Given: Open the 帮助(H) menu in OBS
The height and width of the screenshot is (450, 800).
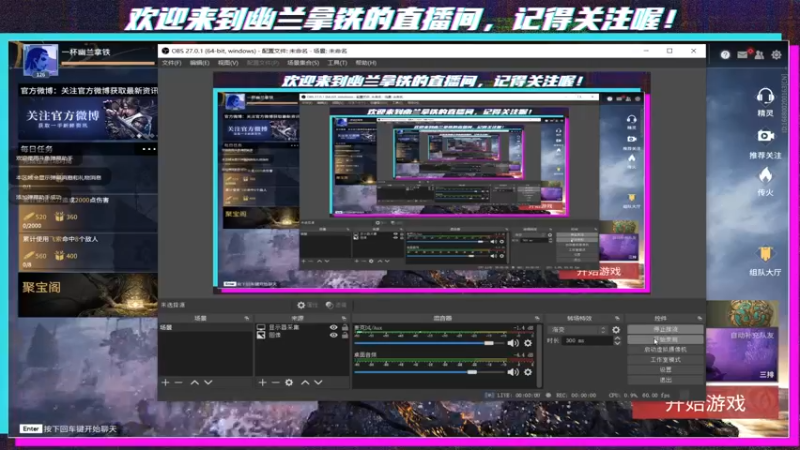Looking at the screenshot, I should tap(366, 63).
